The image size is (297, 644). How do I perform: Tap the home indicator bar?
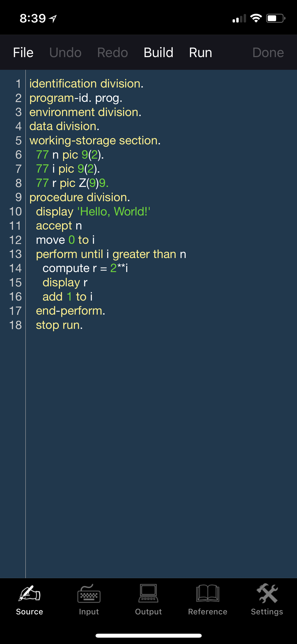click(x=148, y=636)
